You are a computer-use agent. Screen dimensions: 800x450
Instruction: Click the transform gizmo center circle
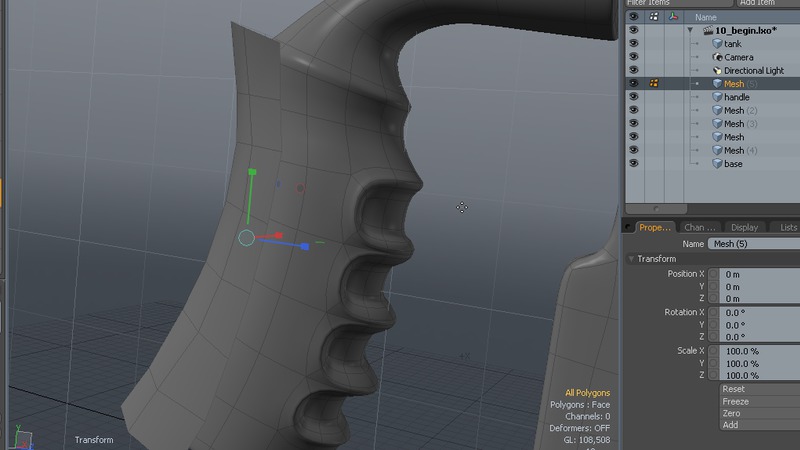tap(246, 238)
